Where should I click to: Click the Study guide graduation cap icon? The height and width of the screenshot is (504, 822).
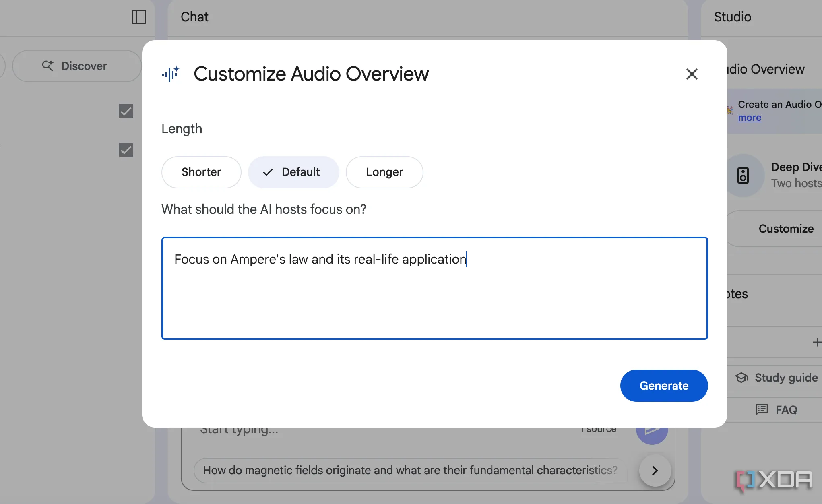pyautogui.click(x=741, y=378)
